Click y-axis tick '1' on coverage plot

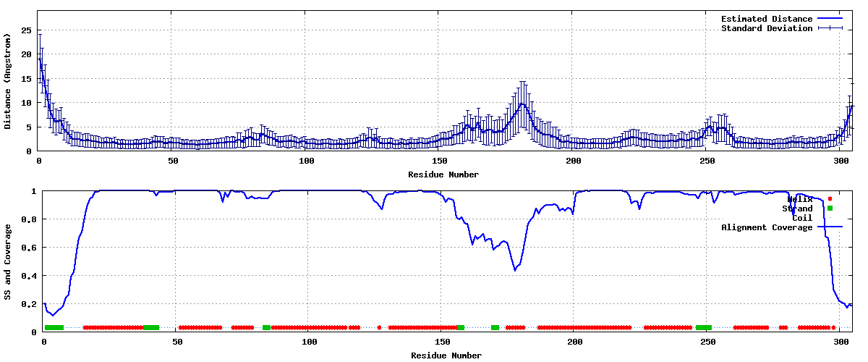(35, 191)
